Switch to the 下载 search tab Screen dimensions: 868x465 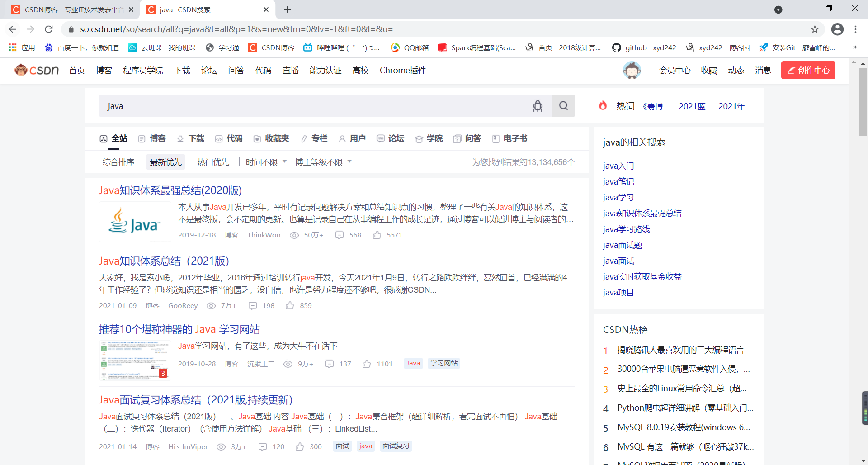(190, 138)
